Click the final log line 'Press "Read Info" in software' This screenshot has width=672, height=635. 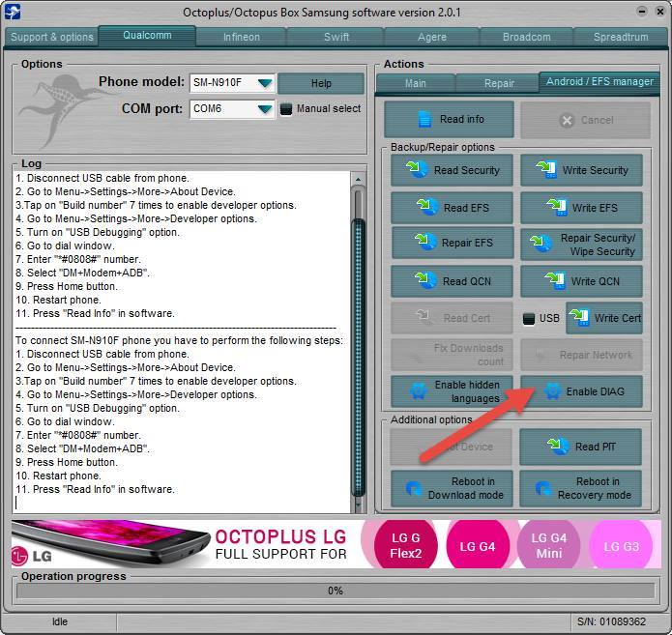[95, 489]
